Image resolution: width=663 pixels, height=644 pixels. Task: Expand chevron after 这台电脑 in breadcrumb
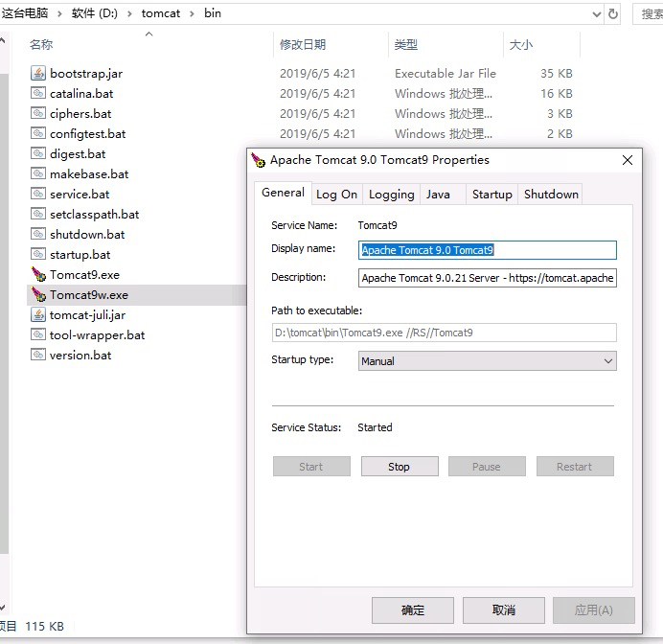coord(59,14)
